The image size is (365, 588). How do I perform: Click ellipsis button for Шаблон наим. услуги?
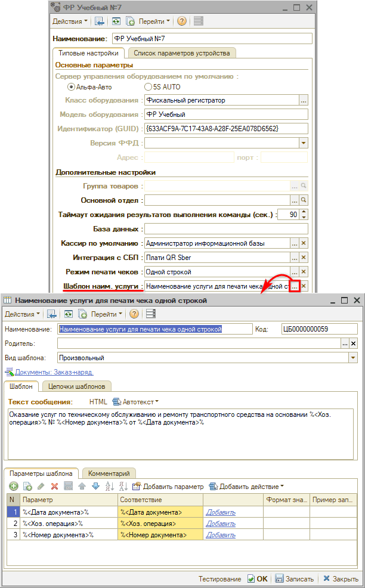(293, 286)
